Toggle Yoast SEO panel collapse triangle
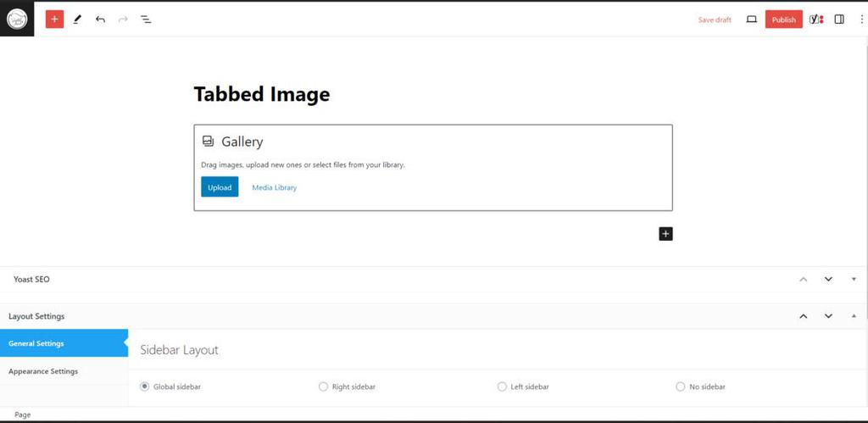This screenshot has width=868, height=423. [854, 279]
